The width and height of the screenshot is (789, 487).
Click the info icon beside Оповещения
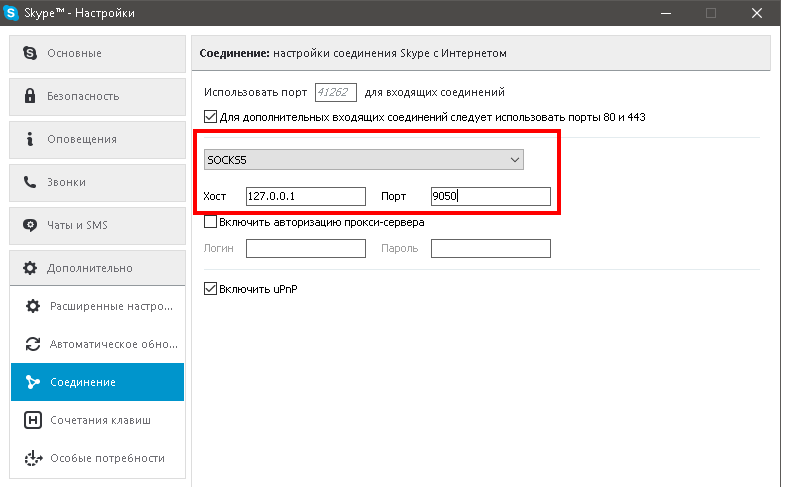(x=30, y=139)
